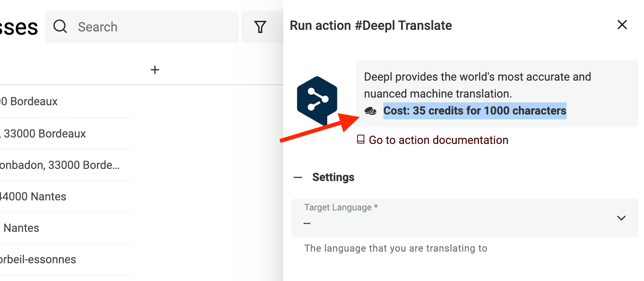Image resolution: width=644 pixels, height=281 pixels.
Task: Click the documentation book icon
Action: coord(361,139)
